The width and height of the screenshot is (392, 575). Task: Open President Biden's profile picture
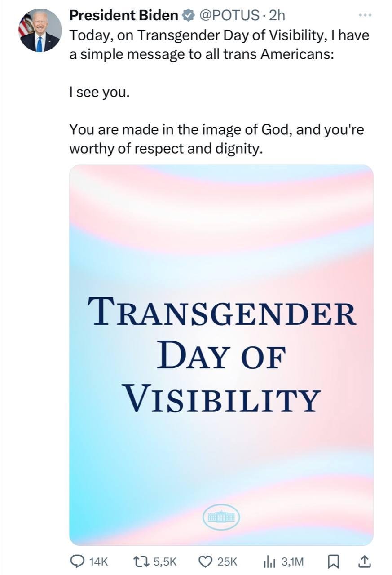tap(40, 30)
